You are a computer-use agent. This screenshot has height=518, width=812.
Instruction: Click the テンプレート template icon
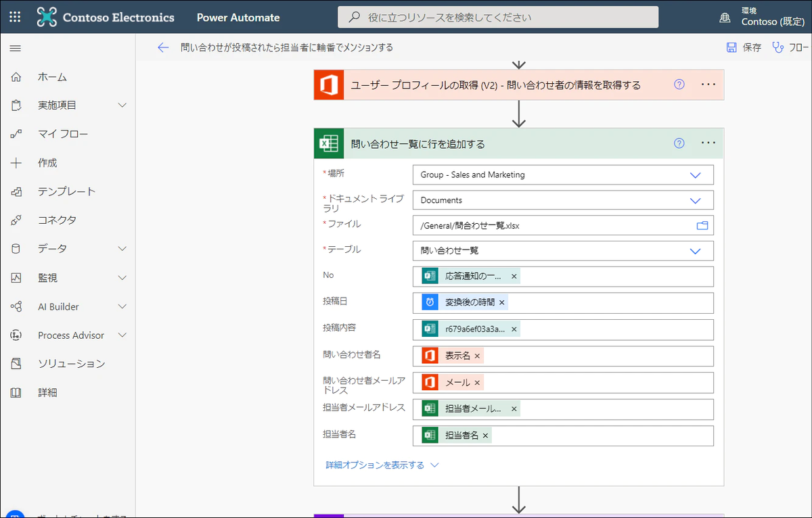coord(16,191)
